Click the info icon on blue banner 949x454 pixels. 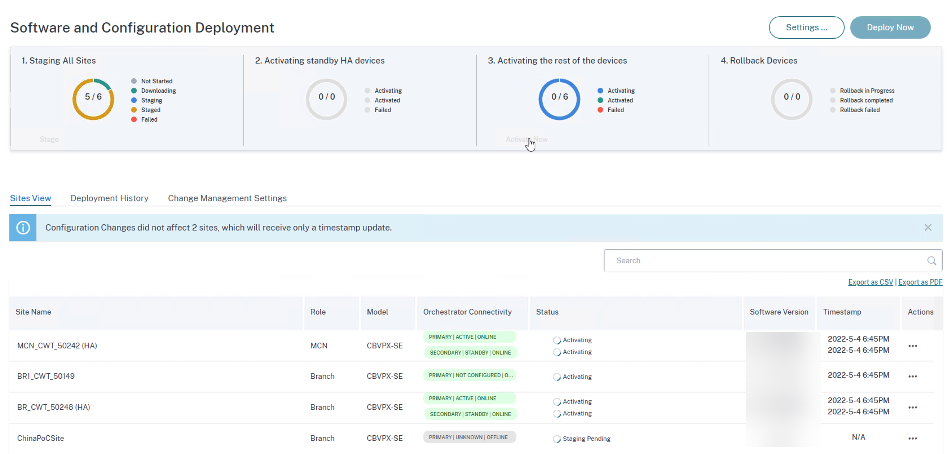click(x=23, y=228)
